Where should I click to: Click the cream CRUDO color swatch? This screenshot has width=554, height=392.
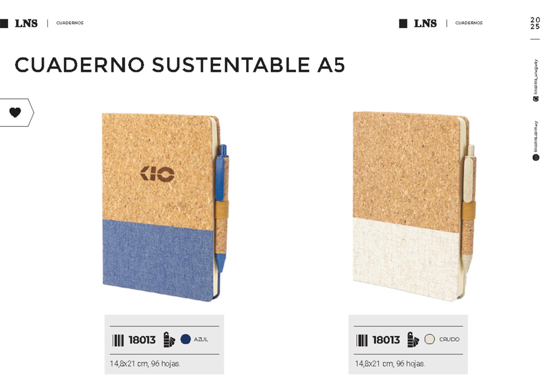[x=429, y=339]
